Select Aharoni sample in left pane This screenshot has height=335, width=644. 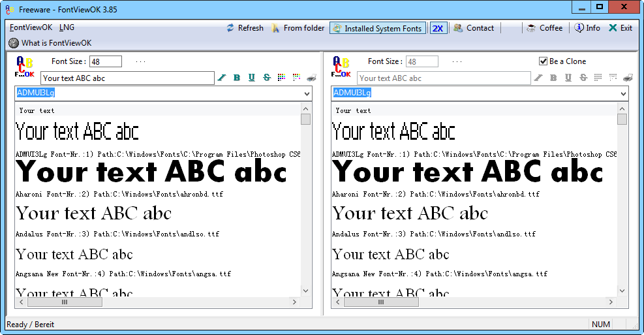[x=151, y=171]
